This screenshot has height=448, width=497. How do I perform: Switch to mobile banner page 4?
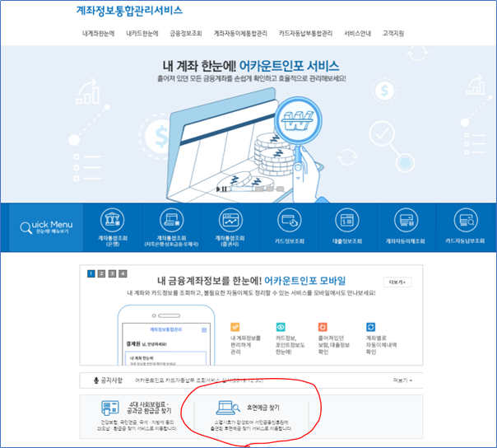click(123, 273)
